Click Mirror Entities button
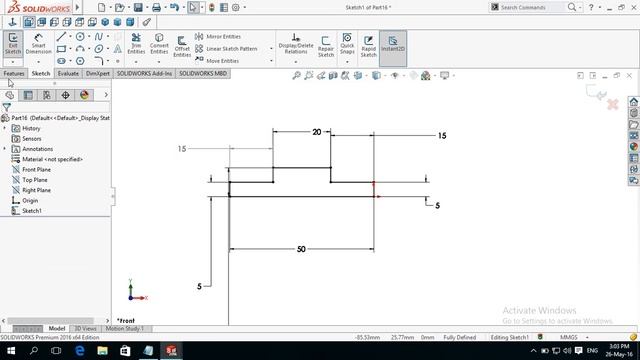Screen dimensions: 640x360 coord(218,36)
